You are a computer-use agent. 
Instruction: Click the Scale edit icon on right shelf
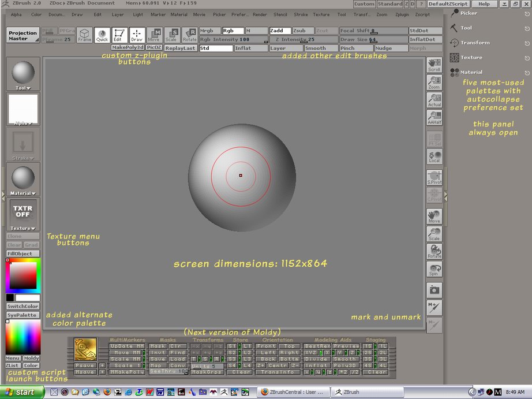click(434, 234)
